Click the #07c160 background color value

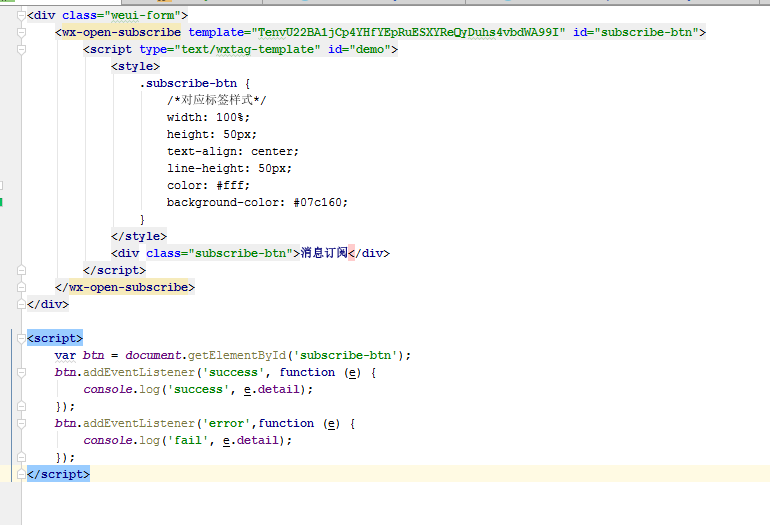(x=318, y=202)
